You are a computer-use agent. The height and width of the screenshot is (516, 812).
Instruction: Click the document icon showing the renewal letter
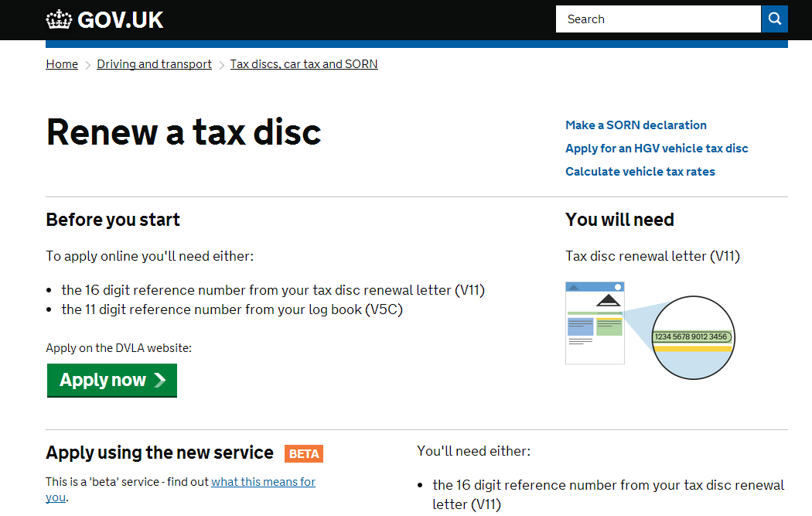pos(594,323)
